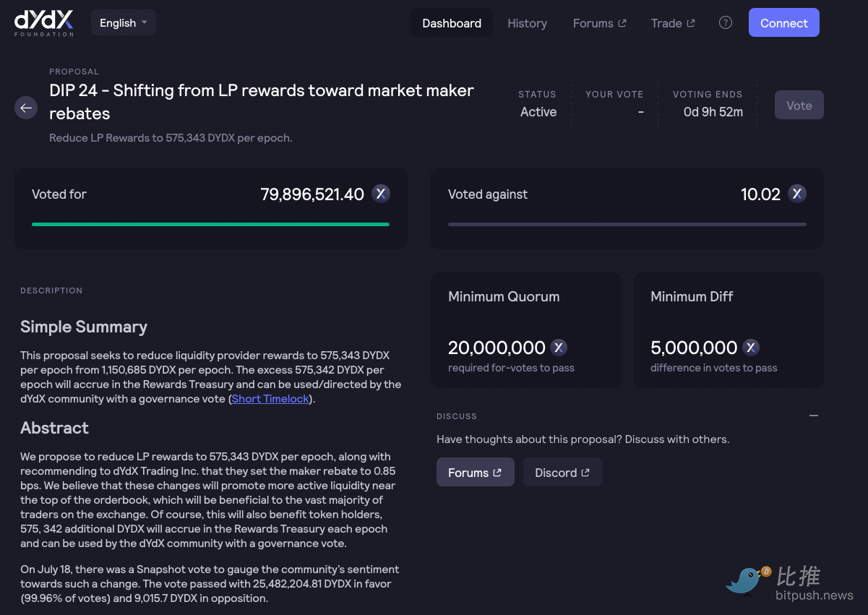Image resolution: width=868 pixels, height=615 pixels.
Task: Click the DYDX icon next to 5,000,000
Action: pos(751,348)
